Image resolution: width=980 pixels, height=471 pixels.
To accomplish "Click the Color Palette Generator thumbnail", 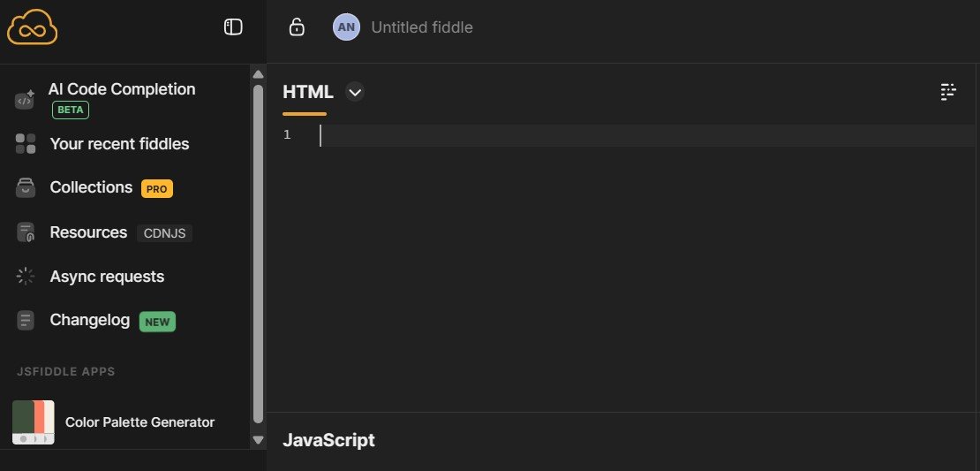I will pos(34,422).
